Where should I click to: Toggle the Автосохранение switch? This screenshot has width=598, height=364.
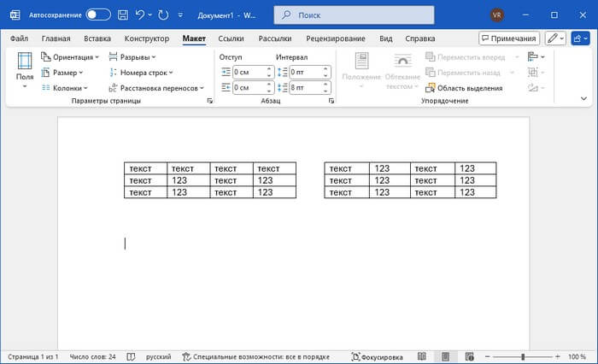tap(98, 15)
